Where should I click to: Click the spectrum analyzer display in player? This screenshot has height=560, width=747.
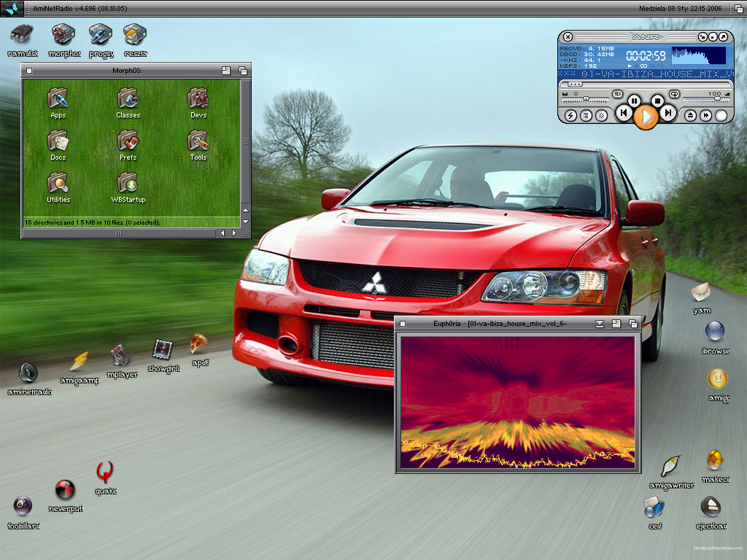coord(699,55)
